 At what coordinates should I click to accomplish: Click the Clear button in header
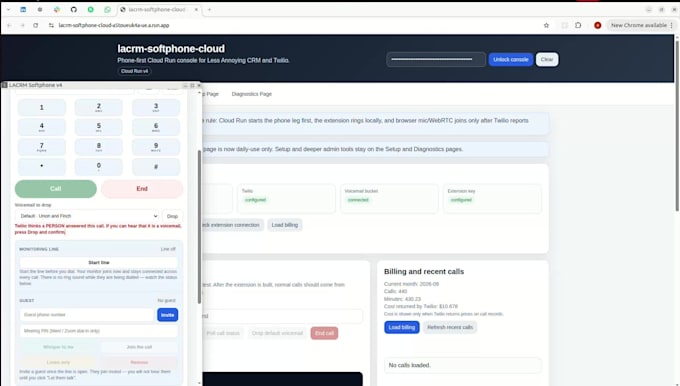(547, 59)
